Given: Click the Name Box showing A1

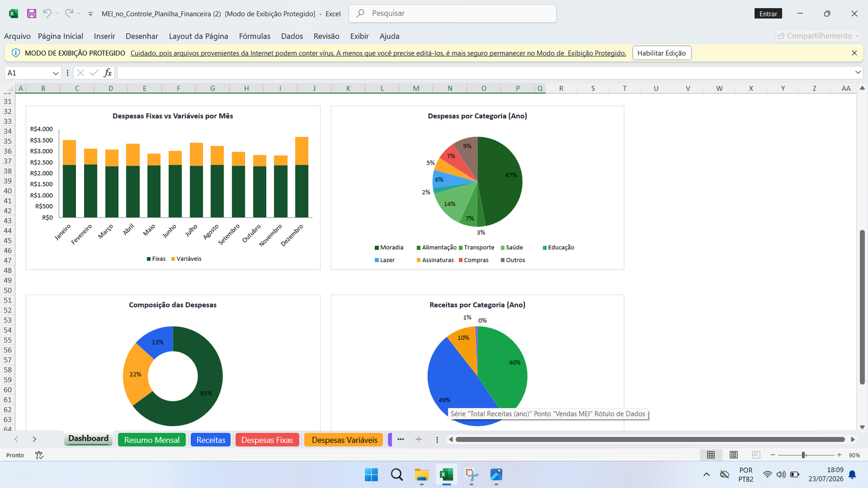Looking at the screenshot, I should [x=27, y=73].
